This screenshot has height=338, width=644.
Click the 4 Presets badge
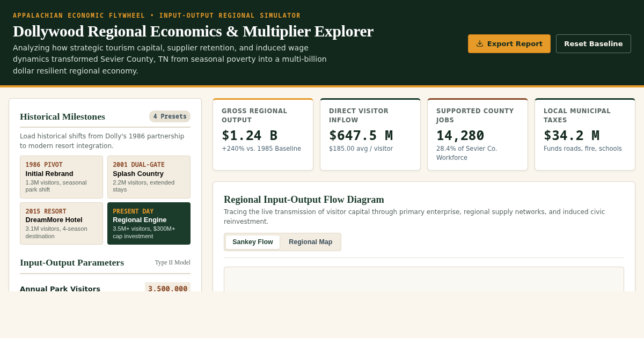(170, 116)
